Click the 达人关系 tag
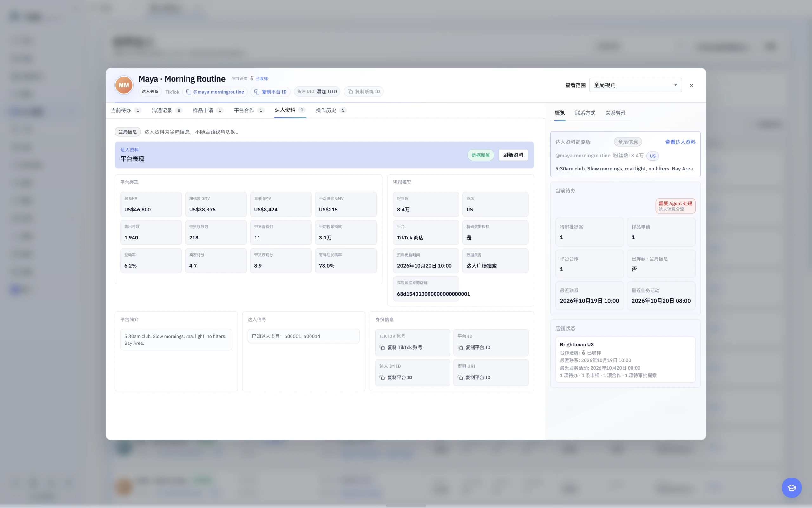This screenshot has height=508, width=812. click(150, 91)
